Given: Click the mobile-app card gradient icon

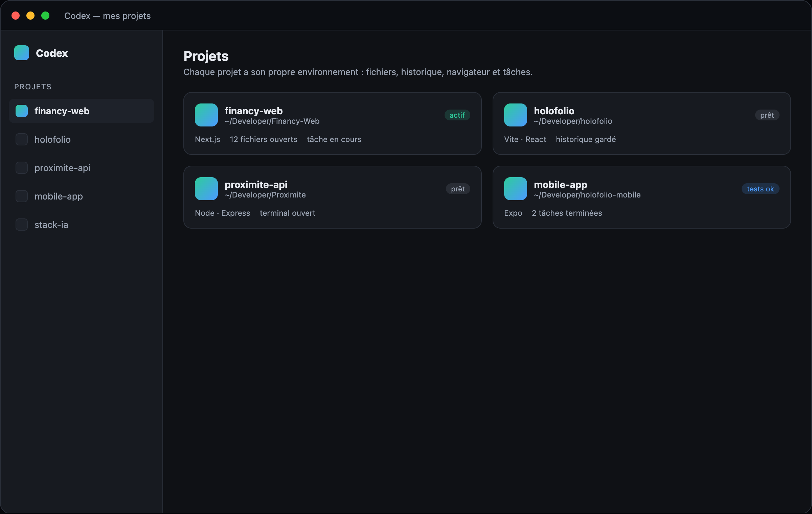Looking at the screenshot, I should (x=516, y=189).
